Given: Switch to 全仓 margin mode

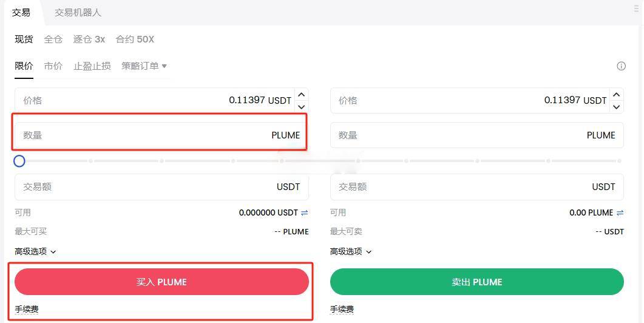Looking at the screenshot, I should [x=53, y=39].
